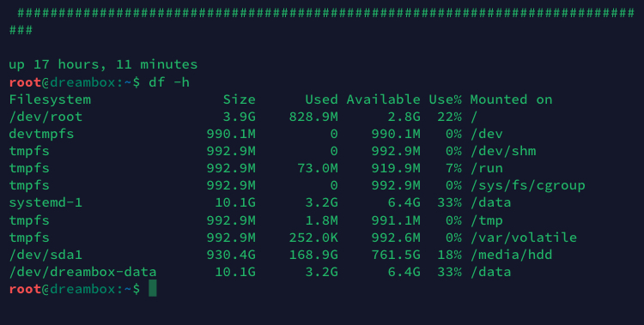
Task: Click the 'up 17 hours, 11 minutes' line
Action: click(x=103, y=64)
